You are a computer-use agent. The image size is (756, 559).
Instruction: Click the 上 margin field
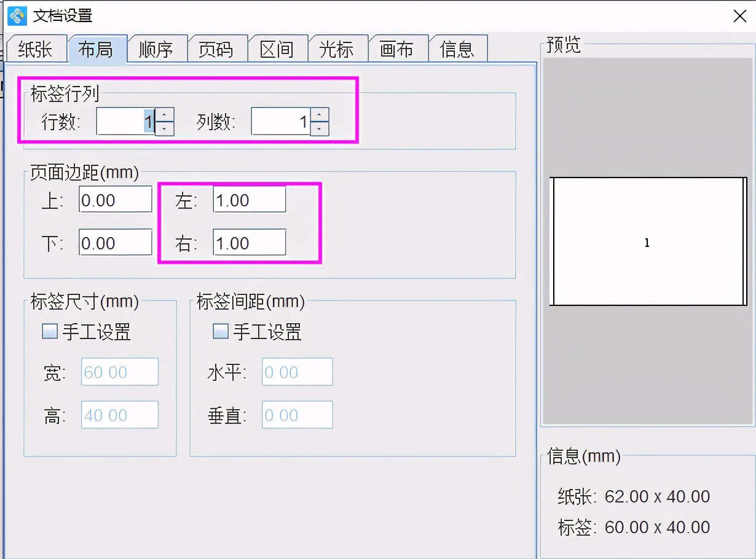point(116,200)
